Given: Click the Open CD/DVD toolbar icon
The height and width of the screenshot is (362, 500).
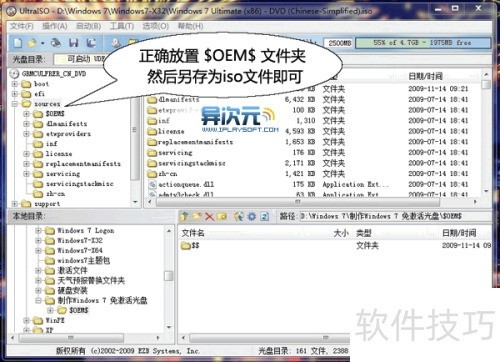Looking at the screenshot, I should point(56,43).
